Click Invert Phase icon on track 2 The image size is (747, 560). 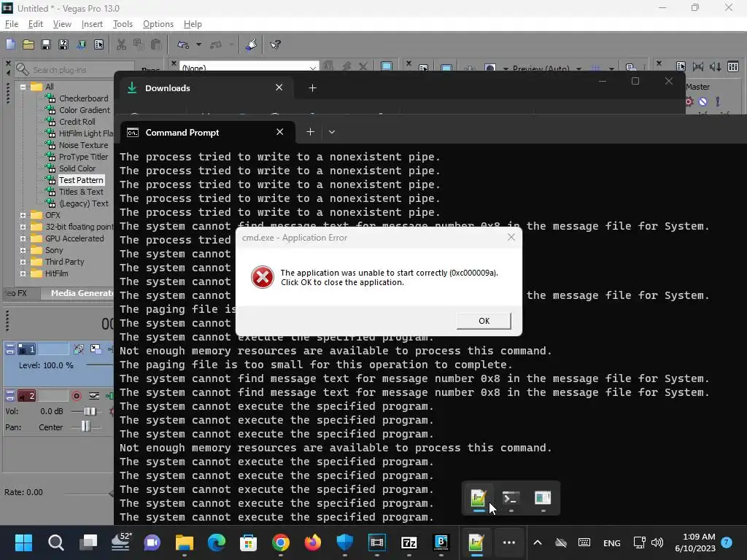coord(94,396)
